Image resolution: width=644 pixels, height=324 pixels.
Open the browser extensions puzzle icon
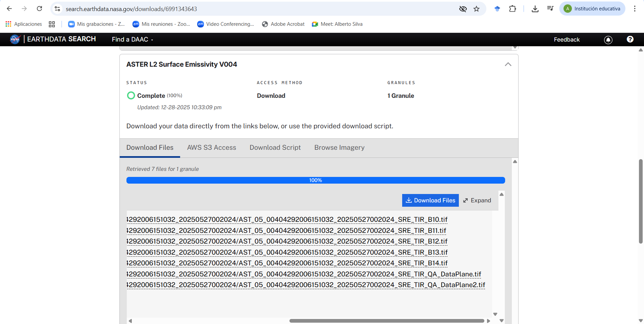(513, 9)
